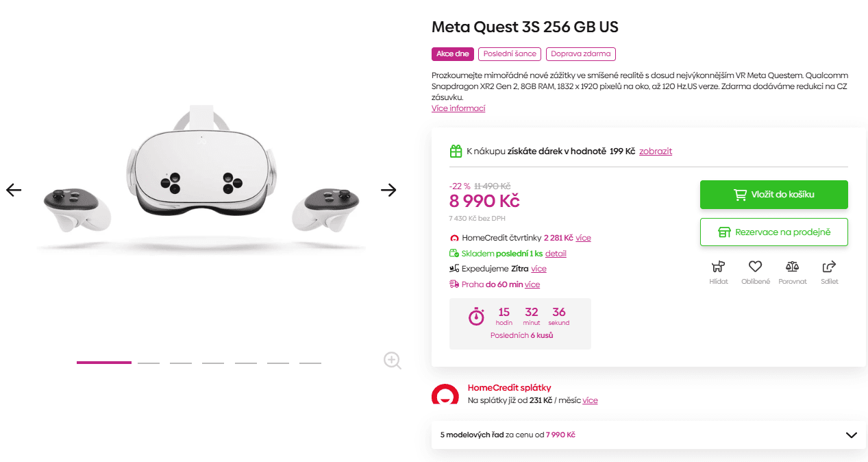
Task: Click the HomeCredit red logo icon
Action: [x=446, y=396]
